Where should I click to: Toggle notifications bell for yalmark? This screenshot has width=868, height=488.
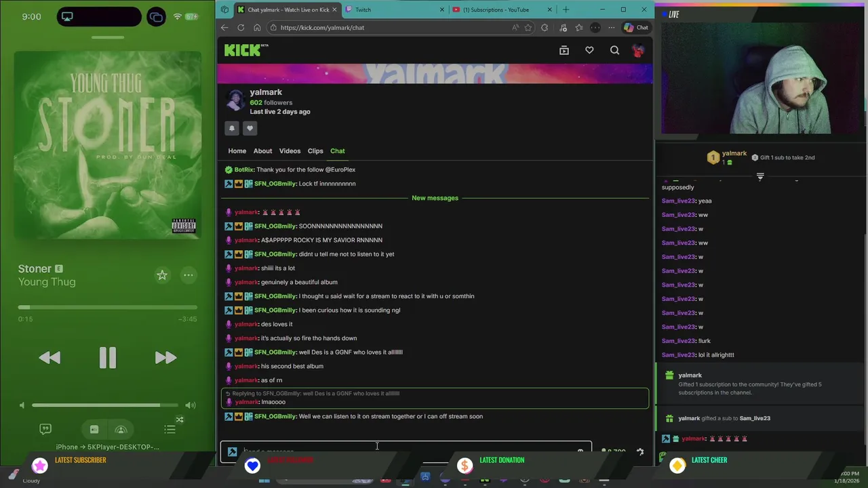pyautogui.click(x=232, y=128)
